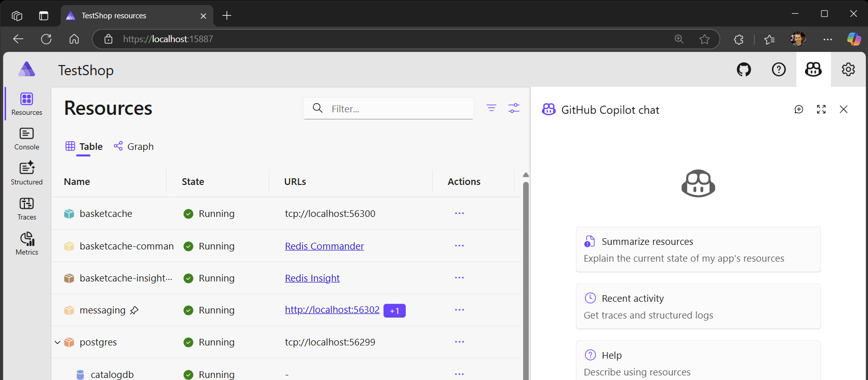This screenshot has width=868, height=380.
Task: Open actions menu for basketcache-commander
Action: [460, 246]
